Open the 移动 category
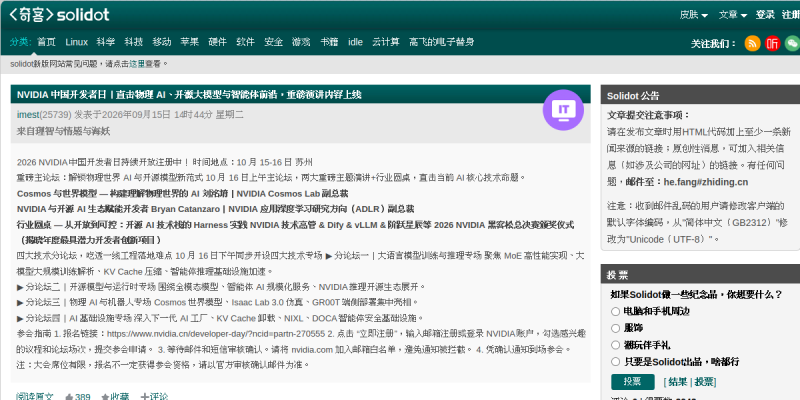Image resolution: width=800 pixels, height=400 pixels. coord(162,42)
